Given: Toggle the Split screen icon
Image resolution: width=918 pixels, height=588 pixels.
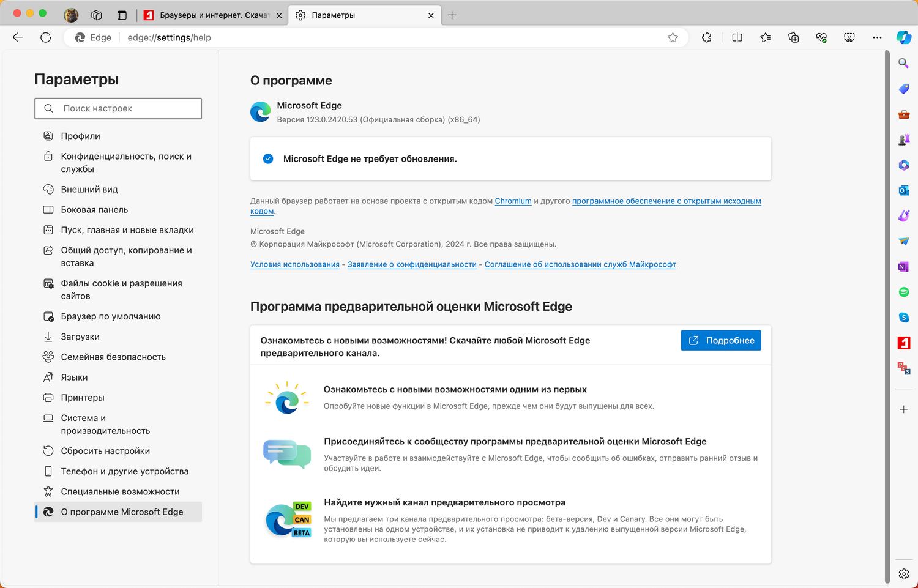Looking at the screenshot, I should pyautogui.click(x=737, y=37).
